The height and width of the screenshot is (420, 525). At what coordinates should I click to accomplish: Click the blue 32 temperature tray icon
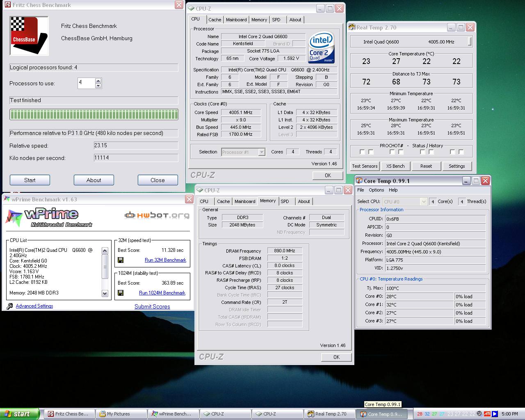pyautogui.click(x=427, y=414)
